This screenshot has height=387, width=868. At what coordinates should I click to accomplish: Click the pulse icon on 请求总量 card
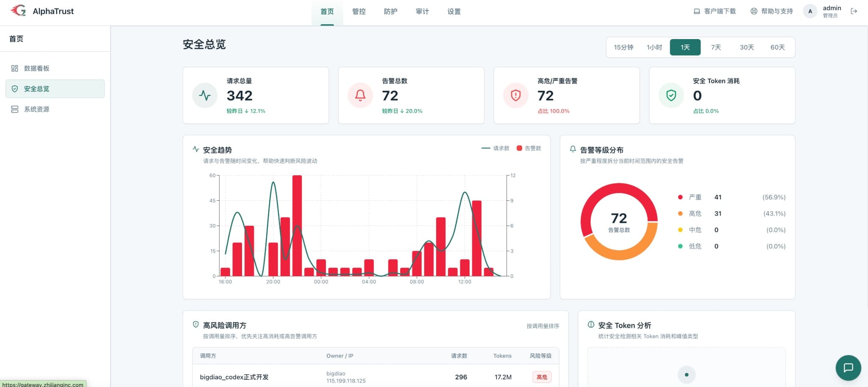click(x=205, y=95)
